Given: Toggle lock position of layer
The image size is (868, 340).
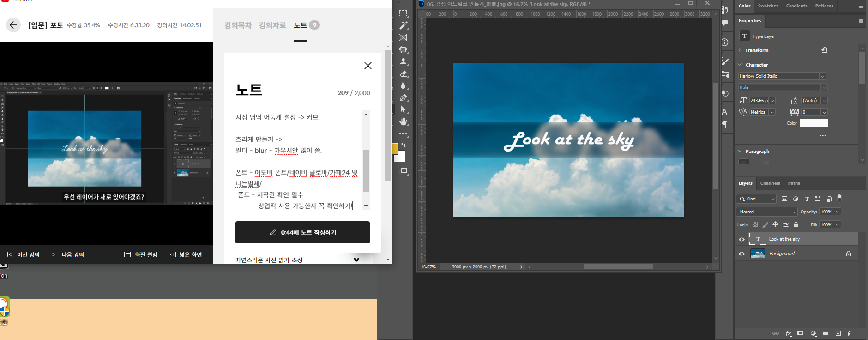Looking at the screenshot, I should (775, 225).
